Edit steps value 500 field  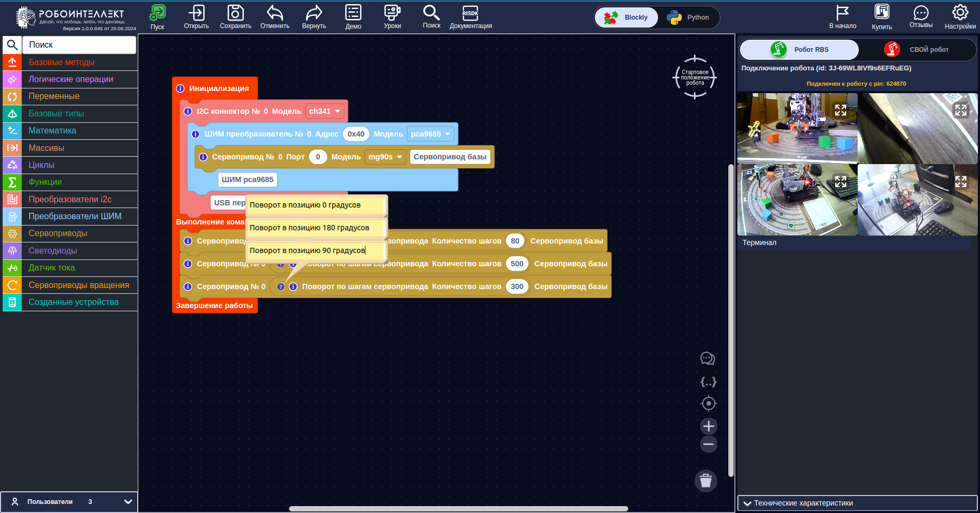point(517,264)
